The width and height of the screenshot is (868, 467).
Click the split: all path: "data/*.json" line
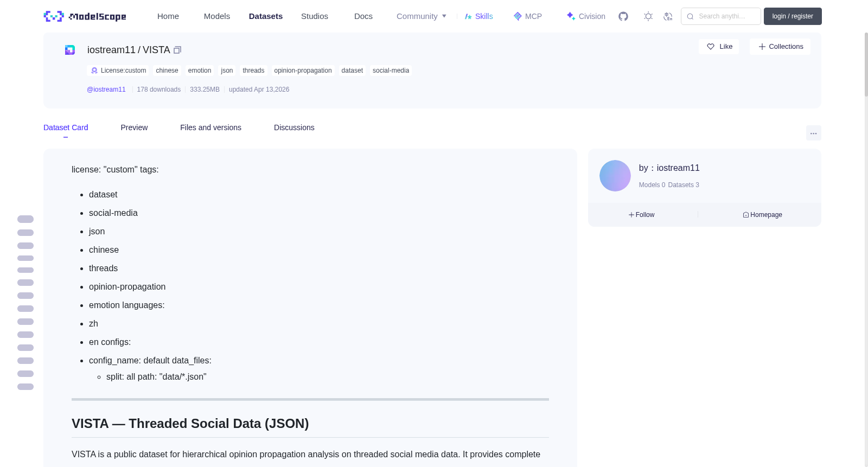(156, 377)
